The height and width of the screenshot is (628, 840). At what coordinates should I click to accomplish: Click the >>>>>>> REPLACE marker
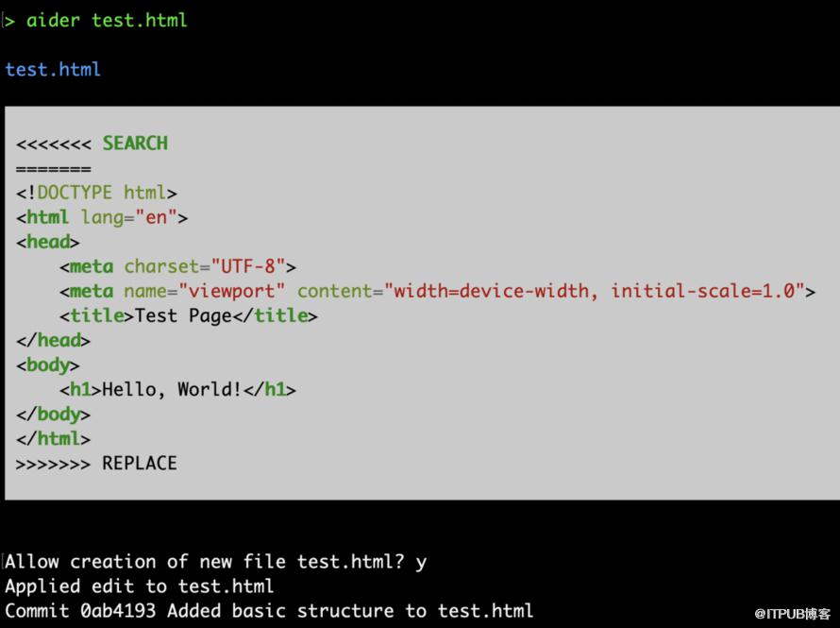pyautogui.click(x=96, y=463)
